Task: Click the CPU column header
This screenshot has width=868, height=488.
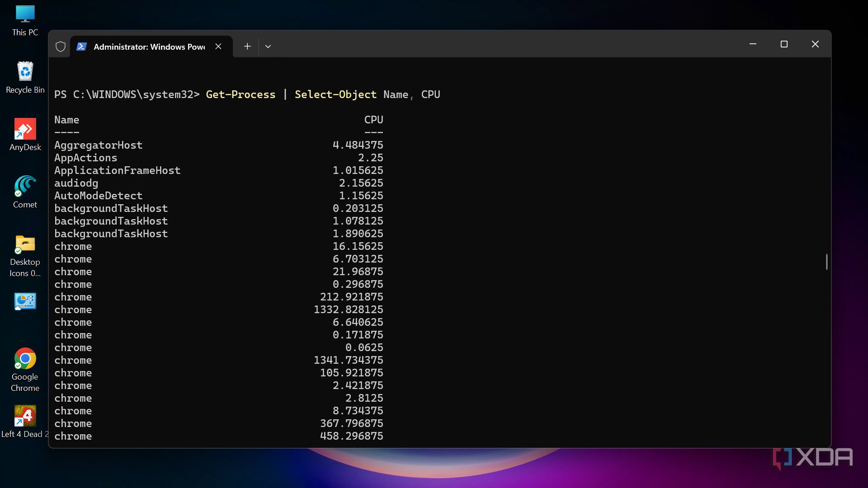Action: [x=373, y=120]
